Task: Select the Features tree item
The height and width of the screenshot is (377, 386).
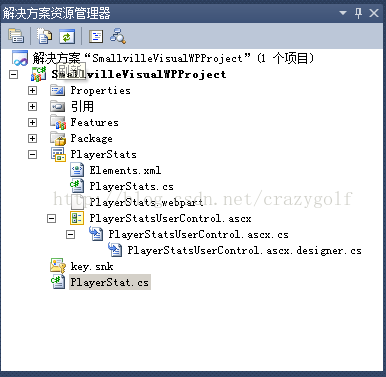Action: 94,122
